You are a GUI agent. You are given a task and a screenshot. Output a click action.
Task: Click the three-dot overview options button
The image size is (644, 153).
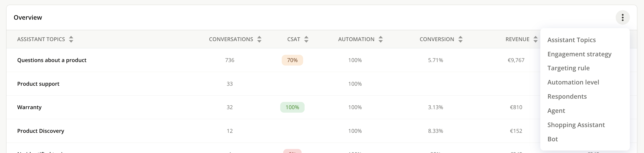(622, 17)
